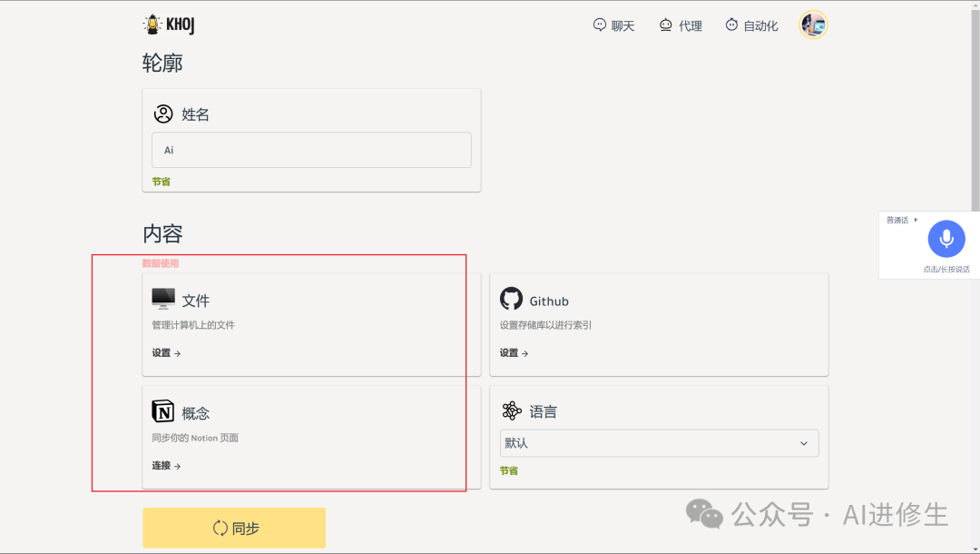Click the globe icon beside 语言
980x554 pixels.
[x=511, y=411]
